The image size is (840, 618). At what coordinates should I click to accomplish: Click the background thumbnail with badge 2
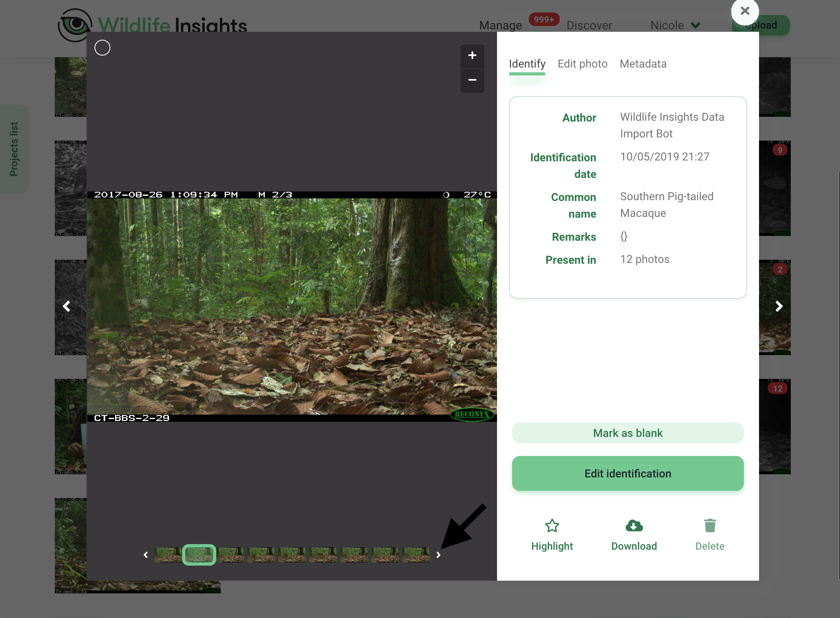click(774, 307)
